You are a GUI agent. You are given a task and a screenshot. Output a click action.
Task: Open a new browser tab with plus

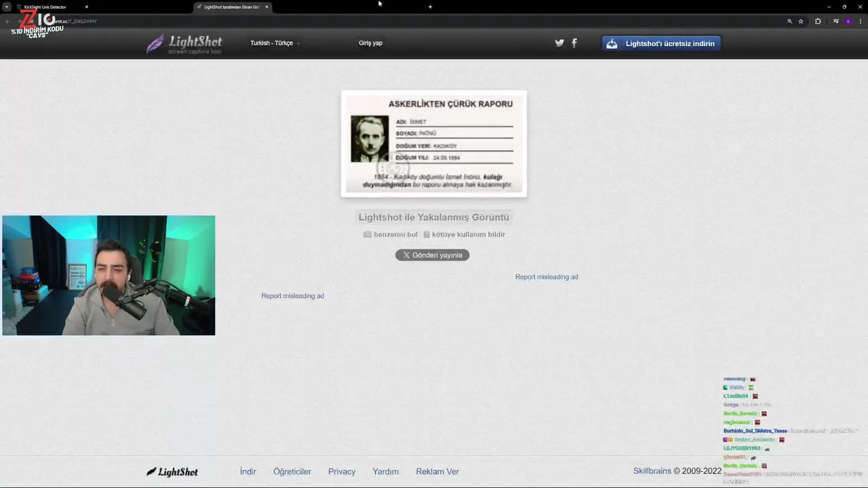(x=430, y=7)
